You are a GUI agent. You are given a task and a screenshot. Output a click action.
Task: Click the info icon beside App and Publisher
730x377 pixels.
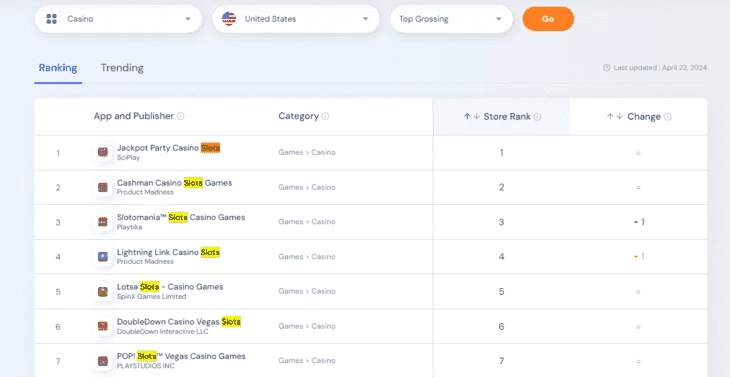(x=181, y=116)
